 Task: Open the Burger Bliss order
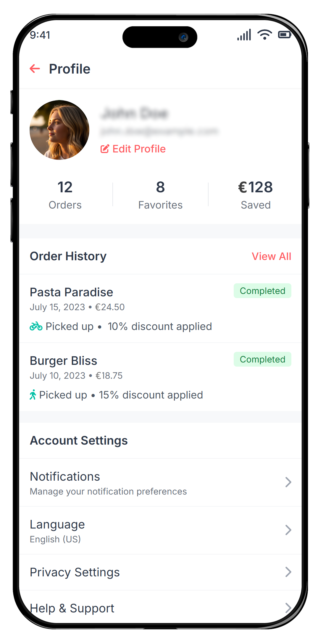click(64, 361)
